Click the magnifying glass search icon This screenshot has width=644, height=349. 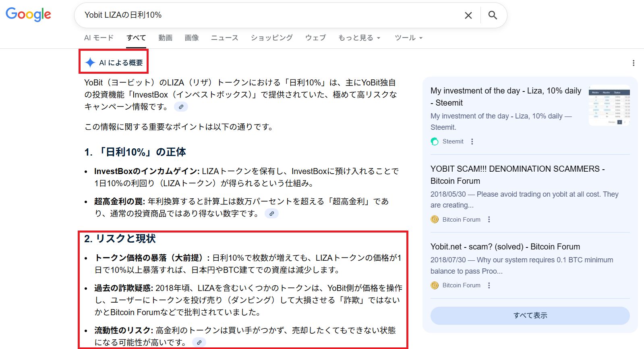tap(493, 15)
